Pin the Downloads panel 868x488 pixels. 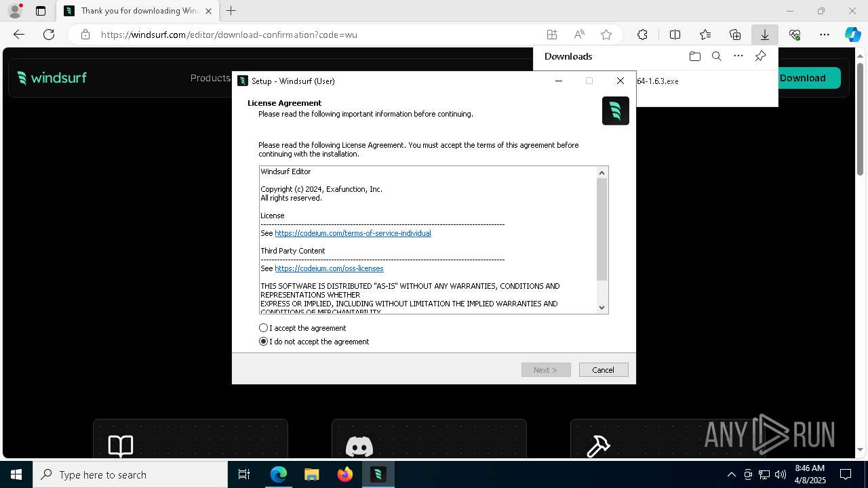(760, 56)
